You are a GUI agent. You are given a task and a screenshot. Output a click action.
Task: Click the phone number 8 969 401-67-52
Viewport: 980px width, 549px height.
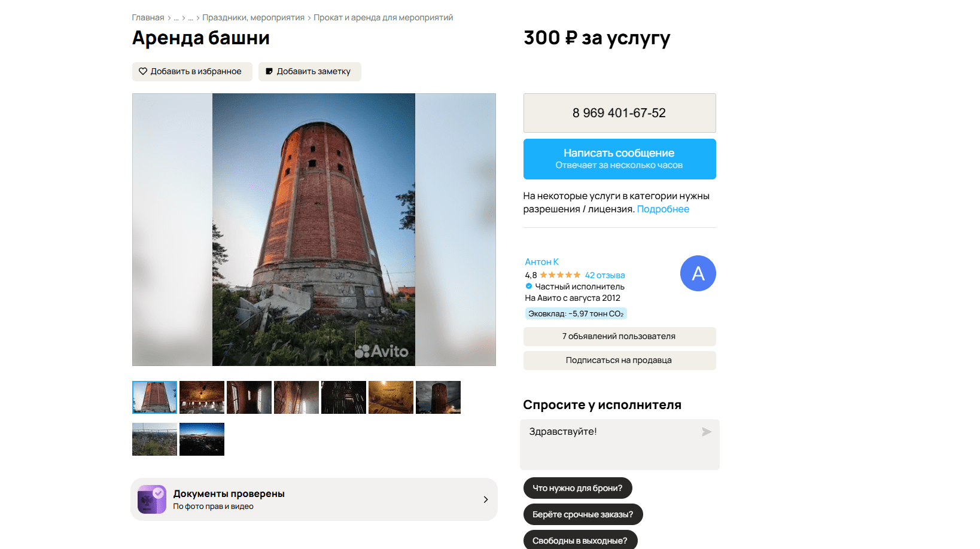pyautogui.click(x=619, y=113)
